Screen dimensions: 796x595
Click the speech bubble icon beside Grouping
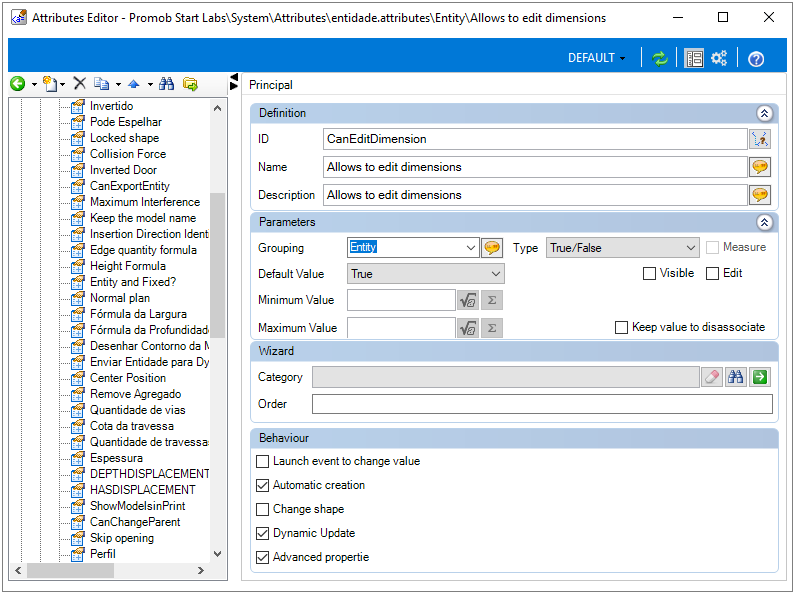[491, 248]
